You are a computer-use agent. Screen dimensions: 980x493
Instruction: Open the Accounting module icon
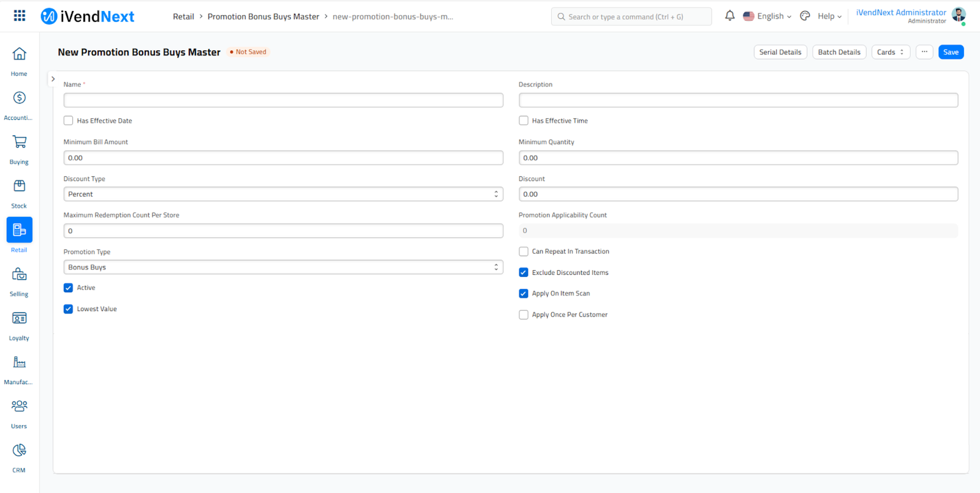coord(19,99)
